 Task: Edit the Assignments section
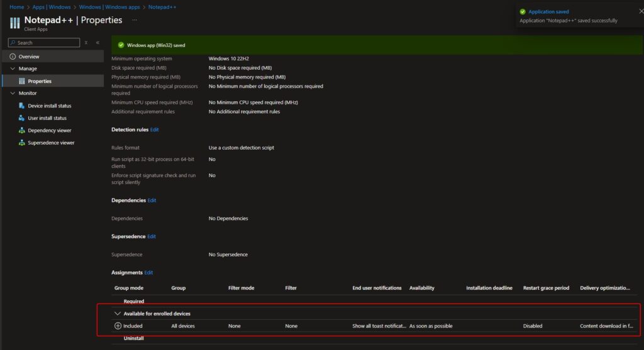(x=148, y=273)
